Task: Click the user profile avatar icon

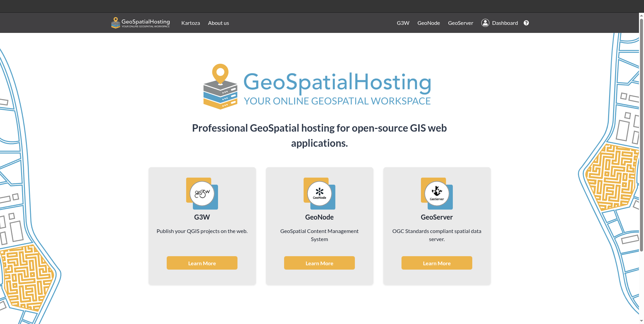Action: 485,23
